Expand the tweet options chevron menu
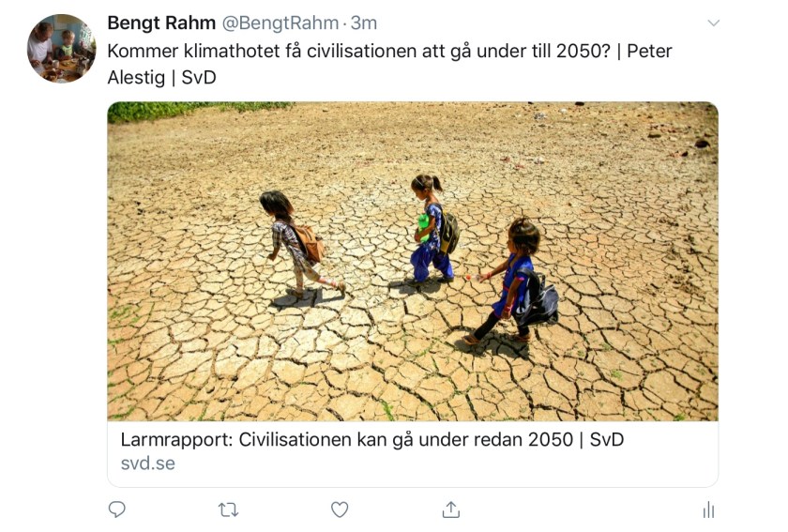 coord(713,23)
